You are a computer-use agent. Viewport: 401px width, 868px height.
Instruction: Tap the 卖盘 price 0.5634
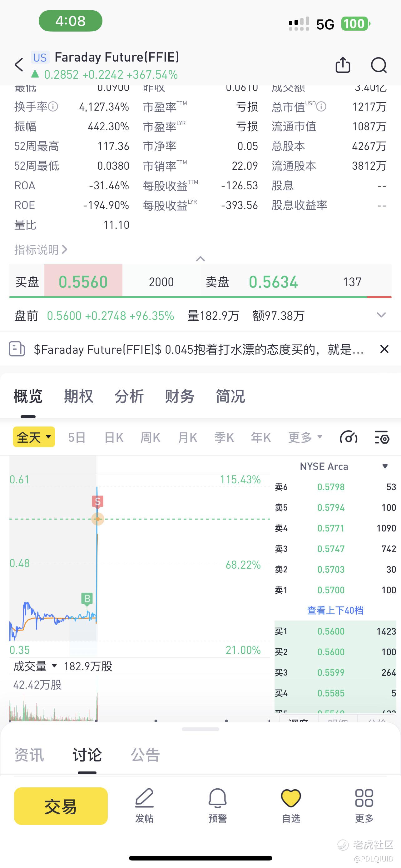pyautogui.click(x=273, y=282)
